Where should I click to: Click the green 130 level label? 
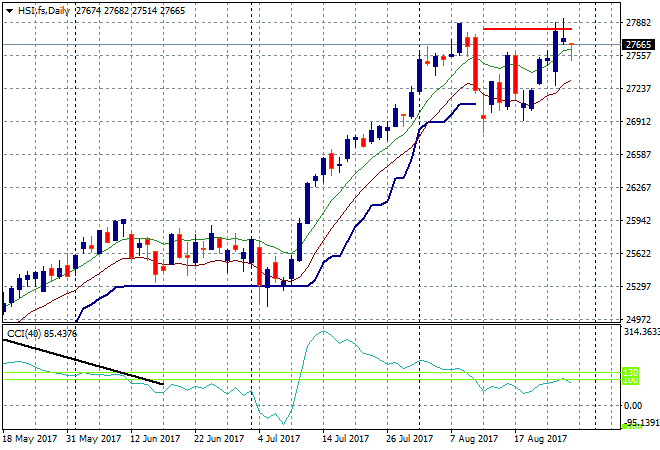pos(631,373)
